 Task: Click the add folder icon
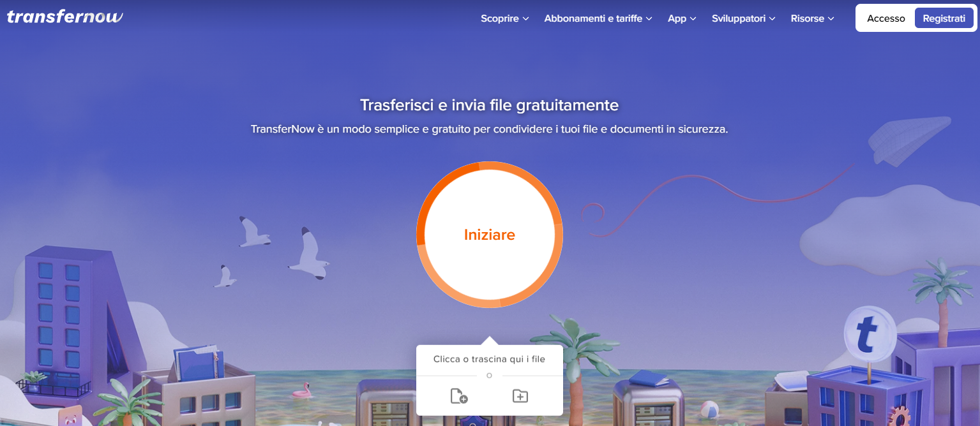(x=520, y=396)
